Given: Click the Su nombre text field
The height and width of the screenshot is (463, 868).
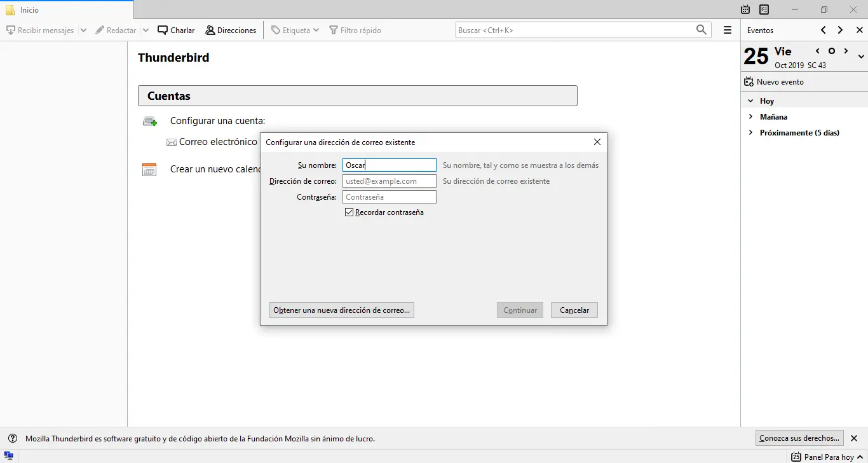Looking at the screenshot, I should pyautogui.click(x=390, y=165).
